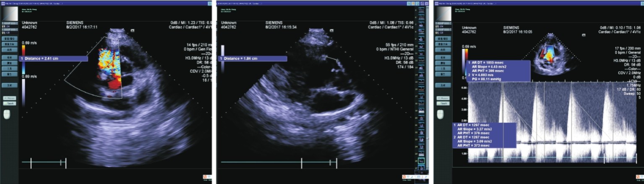Select the Distance = 2.41 cm measurement label
Image resolution: width=644 pixels, height=184 pixels.
[x=54, y=59]
